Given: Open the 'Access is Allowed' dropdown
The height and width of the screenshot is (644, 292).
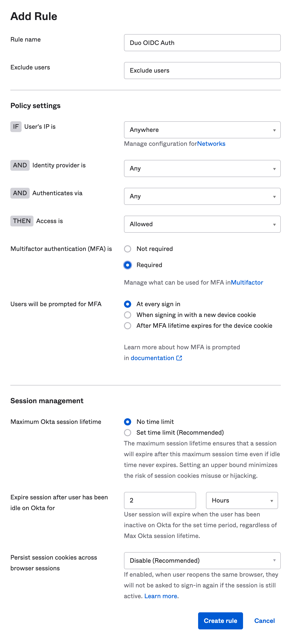Looking at the screenshot, I should pyautogui.click(x=202, y=224).
